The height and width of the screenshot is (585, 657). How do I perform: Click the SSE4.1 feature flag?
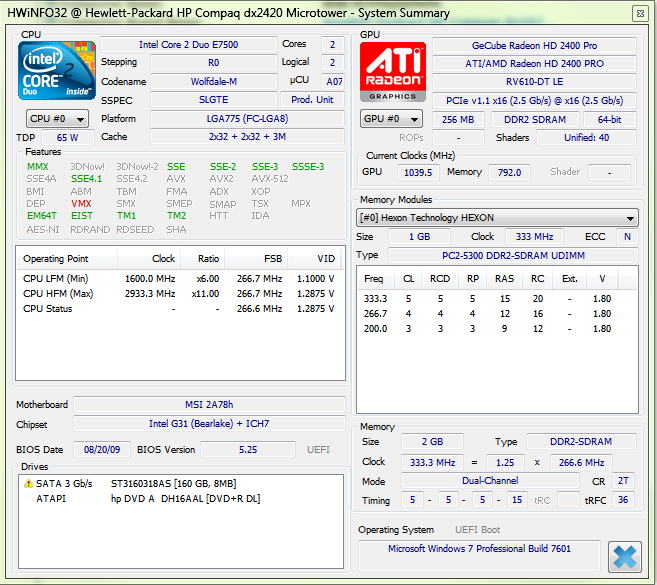(86, 179)
